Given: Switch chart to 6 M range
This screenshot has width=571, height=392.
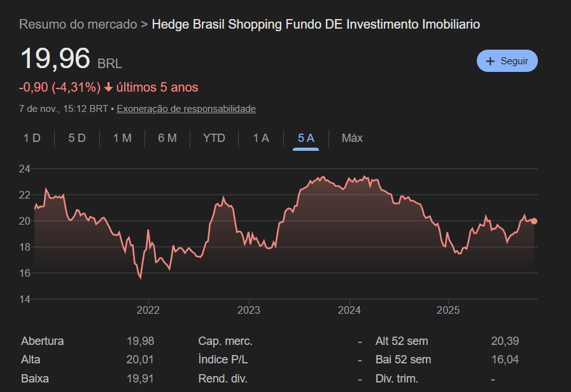Looking at the screenshot, I should (167, 138).
